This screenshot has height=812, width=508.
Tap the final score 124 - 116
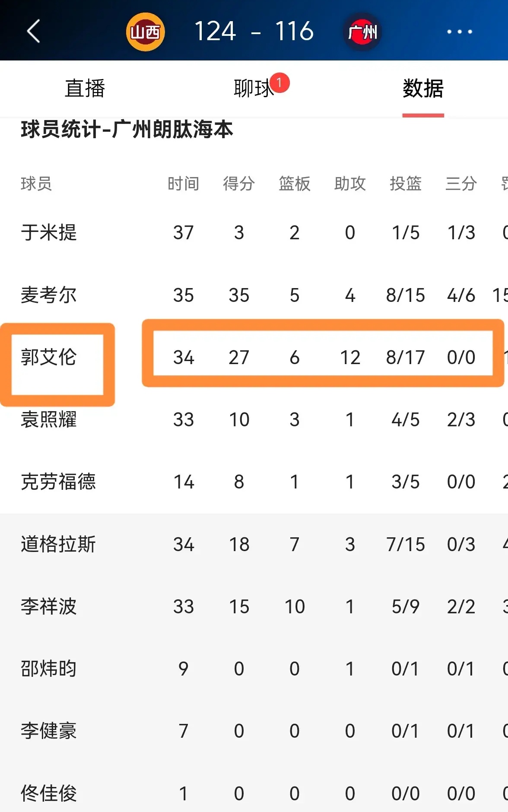(x=255, y=30)
